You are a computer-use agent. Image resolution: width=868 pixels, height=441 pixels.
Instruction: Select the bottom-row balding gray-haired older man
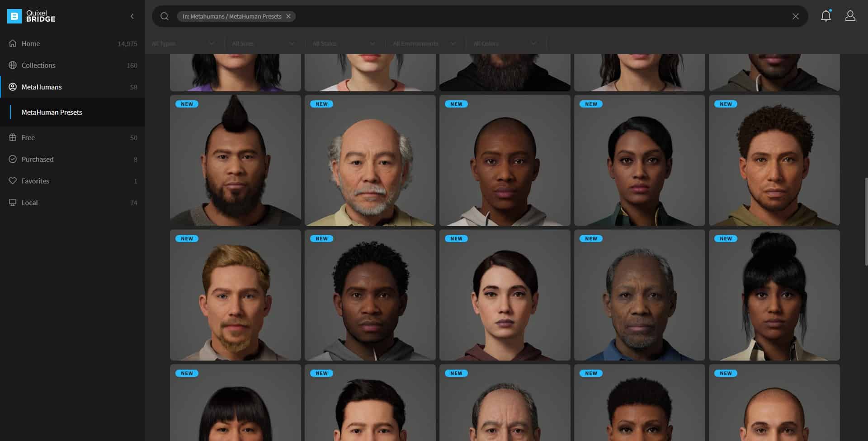505,403
